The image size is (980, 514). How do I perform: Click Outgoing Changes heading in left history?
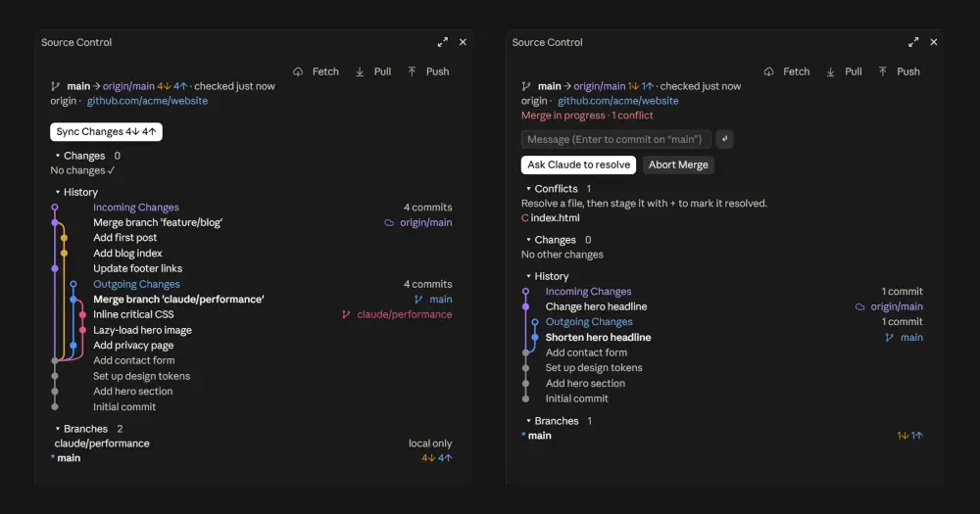136,284
